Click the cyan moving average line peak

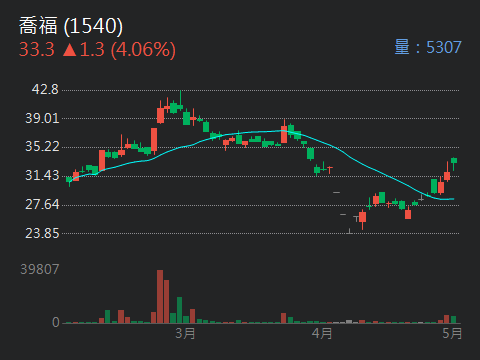[283, 131]
